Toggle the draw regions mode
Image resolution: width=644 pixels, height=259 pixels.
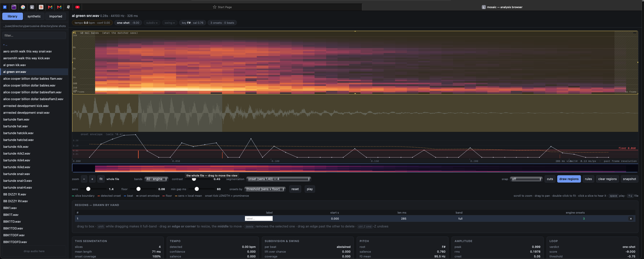pyautogui.click(x=569, y=179)
